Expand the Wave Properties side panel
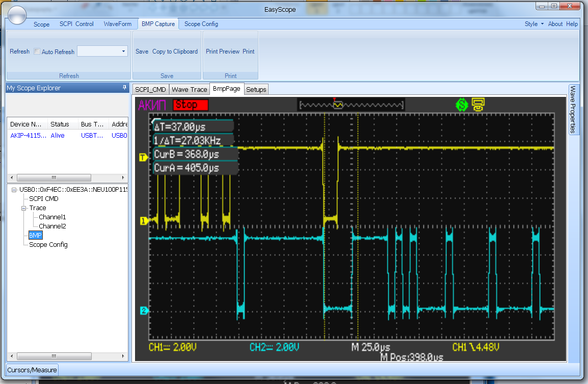This screenshot has height=384, width=588. 573,109
